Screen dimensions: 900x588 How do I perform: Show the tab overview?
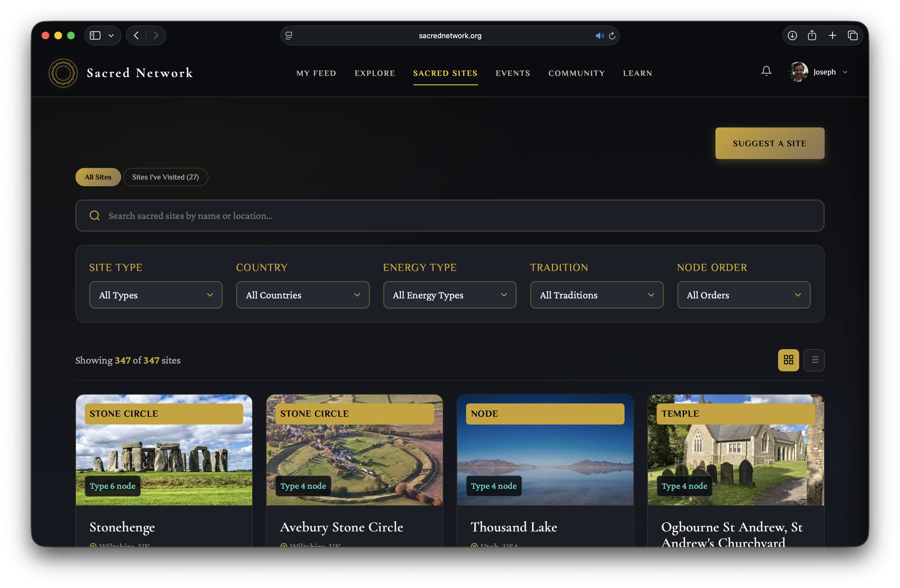tap(852, 35)
